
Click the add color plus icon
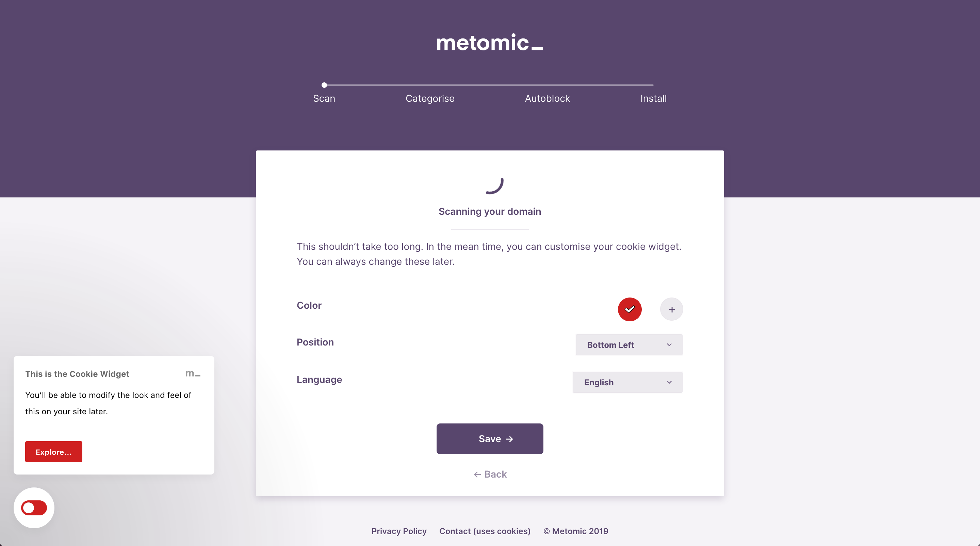(x=671, y=309)
